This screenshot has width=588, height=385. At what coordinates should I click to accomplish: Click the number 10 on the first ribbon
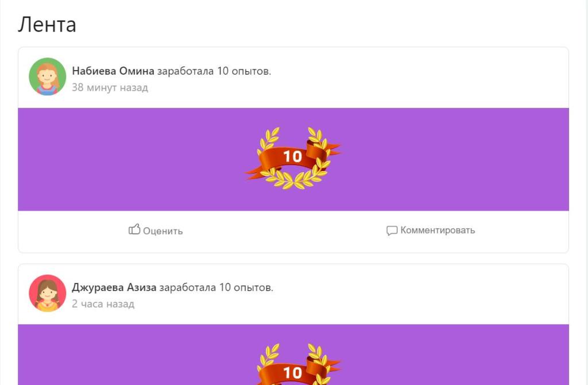click(292, 156)
